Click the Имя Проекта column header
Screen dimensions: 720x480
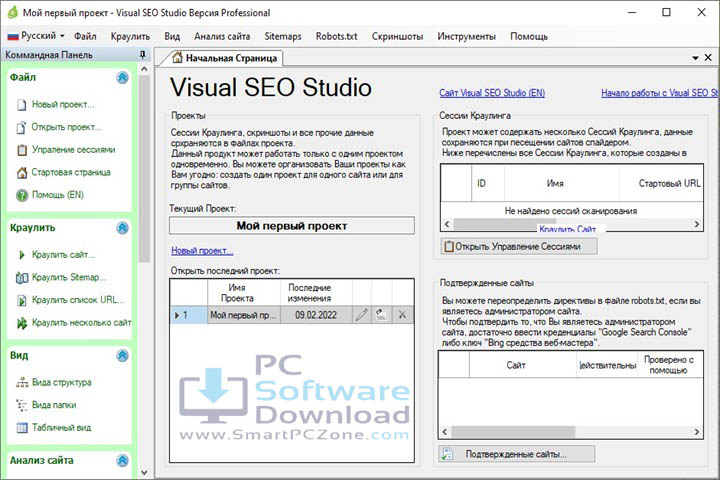(x=244, y=293)
